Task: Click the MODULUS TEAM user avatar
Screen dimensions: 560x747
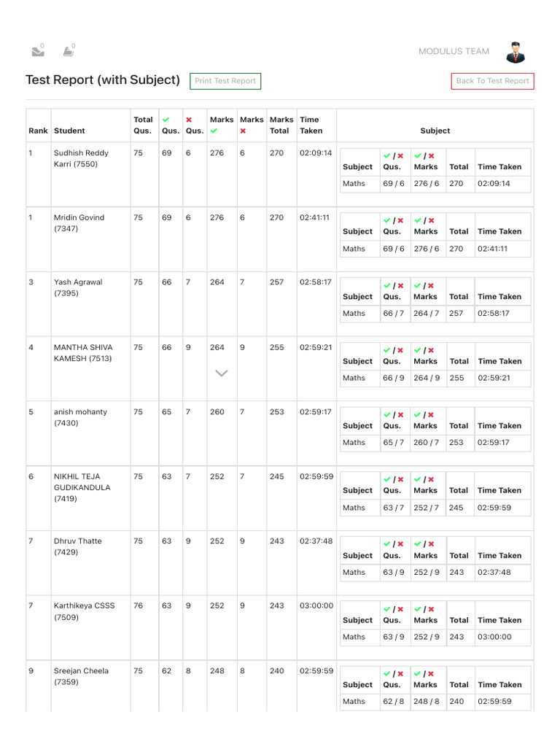Action: (516, 52)
